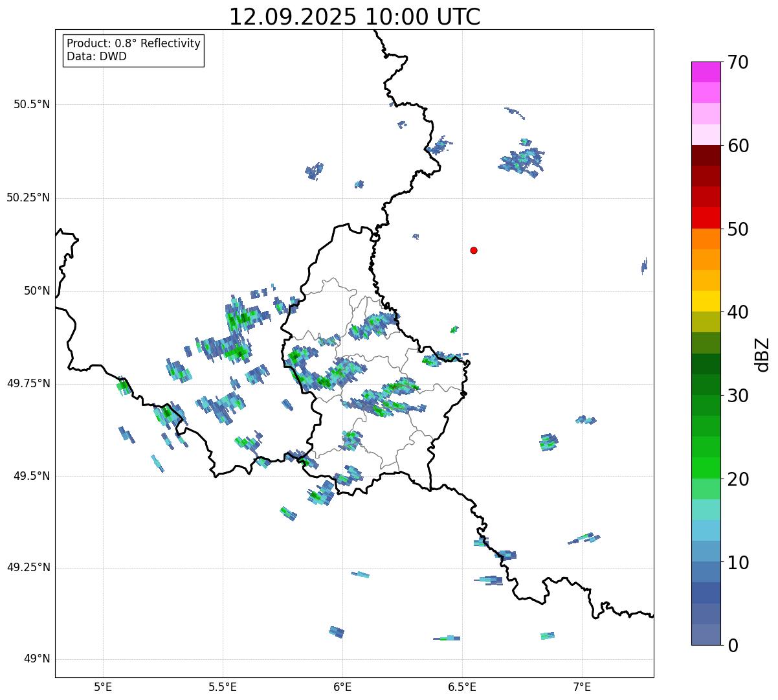Click the 7°E longitude label

pos(582,686)
